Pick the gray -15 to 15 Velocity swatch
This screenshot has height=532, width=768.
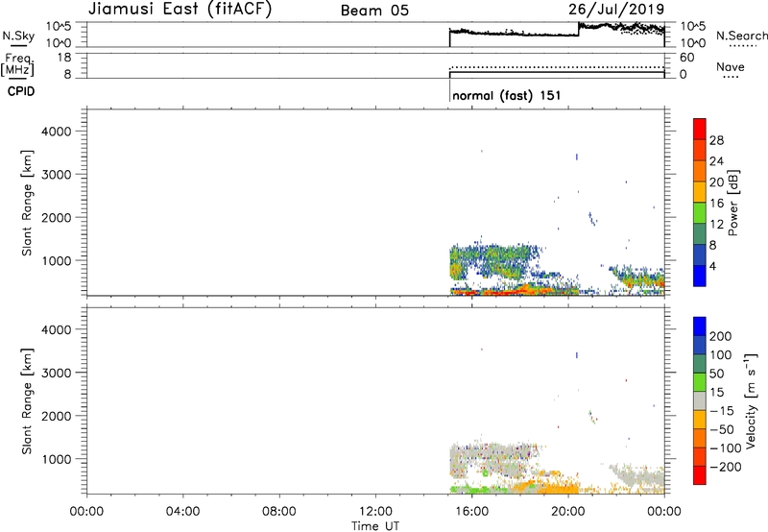(x=700, y=401)
